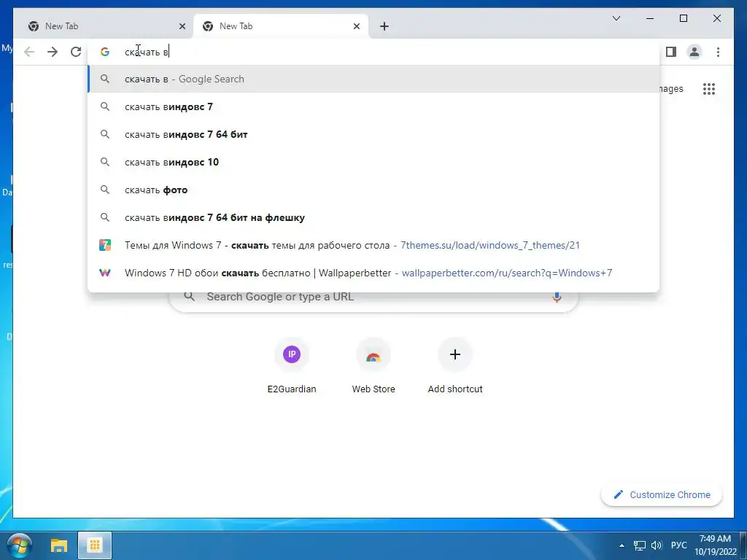This screenshot has height=560, width=747.
Task: Select the second New Tab
Action: [x=281, y=26]
